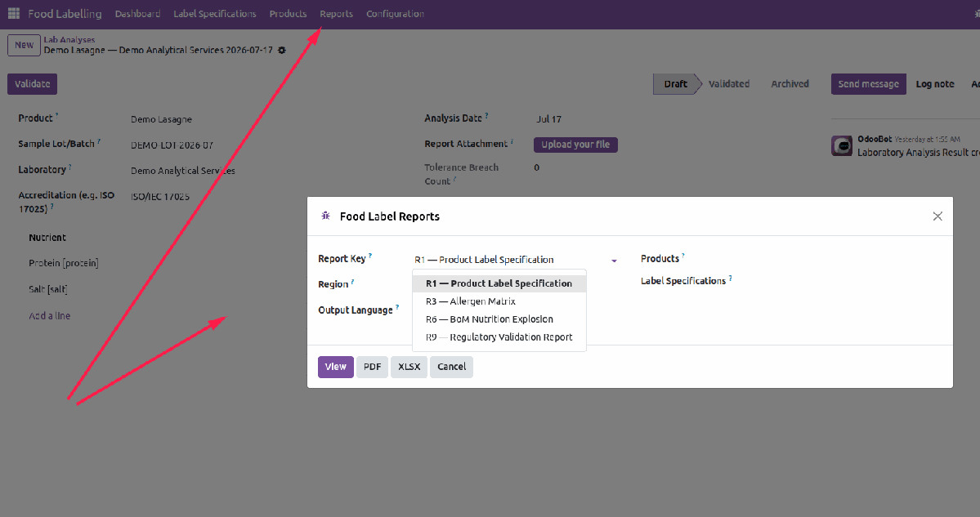Image resolution: width=980 pixels, height=517 pixels.
Task: Click the Salt [salt] nutrient row
Action: [x=48, y=289]
